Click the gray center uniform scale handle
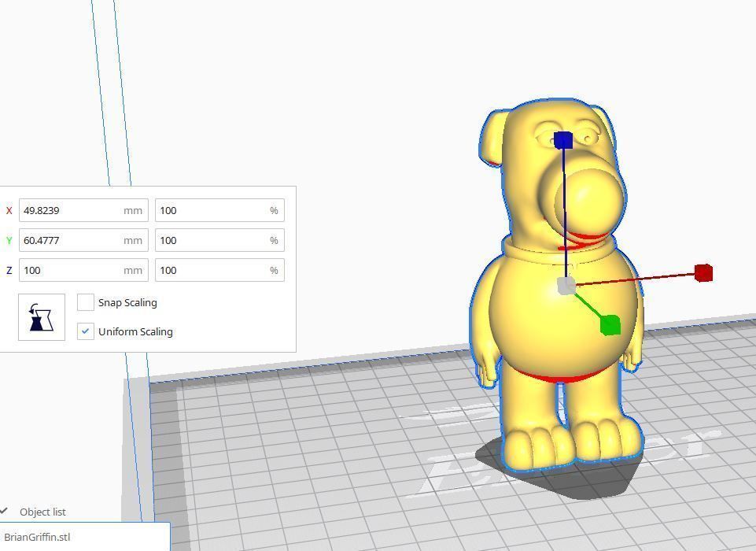Image resolution: width=756 pixels, height=551 pixels. (566, 286)
